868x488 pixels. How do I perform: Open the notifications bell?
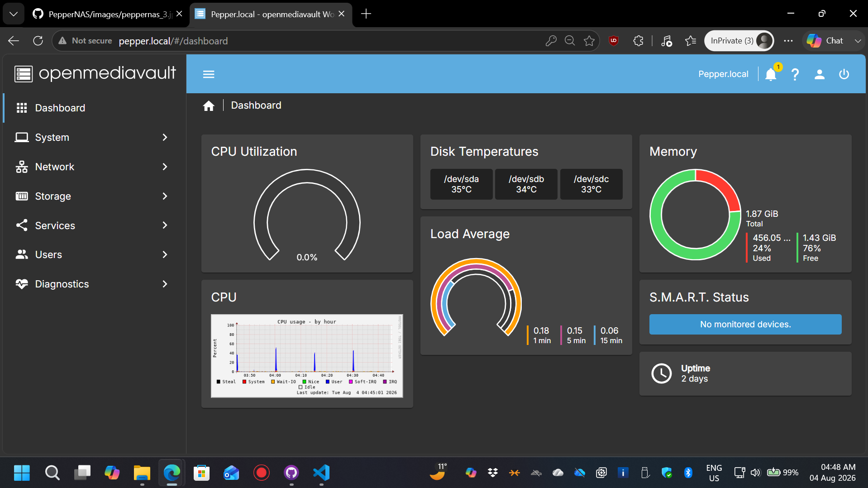(x=771, y=74)
